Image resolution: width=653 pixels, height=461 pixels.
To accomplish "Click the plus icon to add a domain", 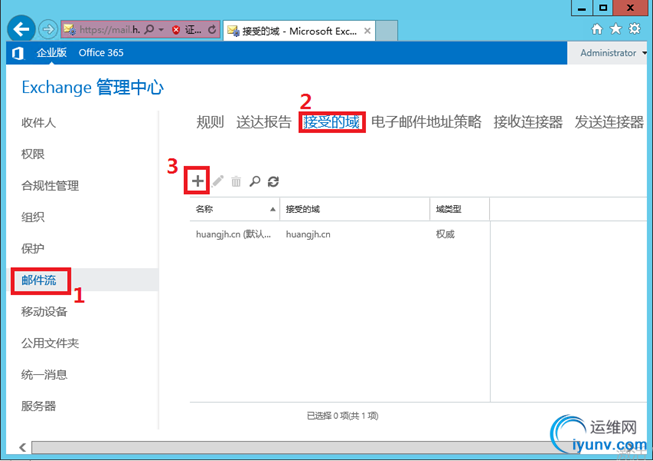I will click(x=197, y=181).
